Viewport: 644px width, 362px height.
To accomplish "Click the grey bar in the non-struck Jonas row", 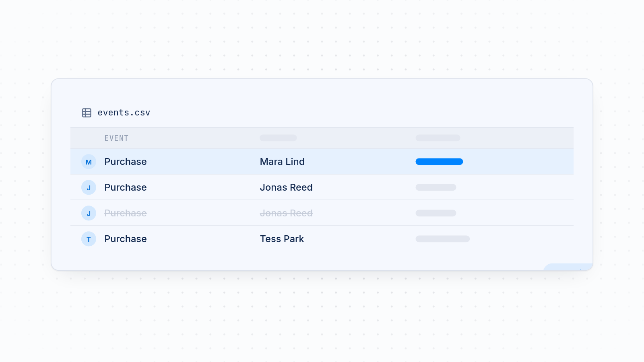I will pos(436,187).
